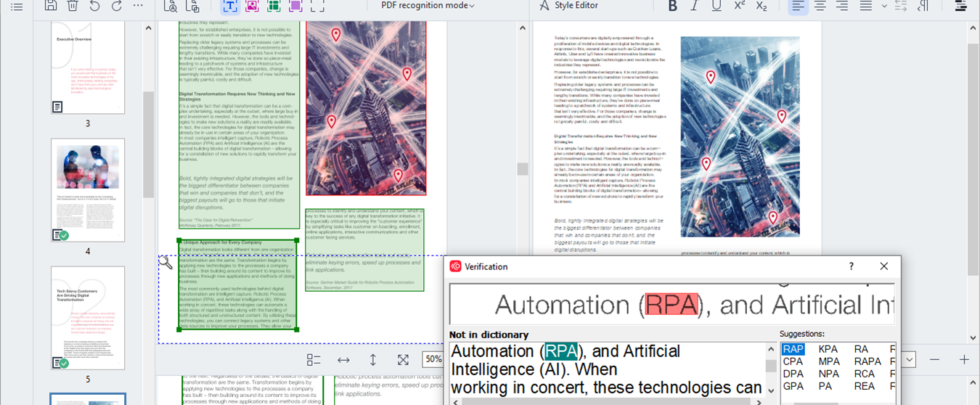The width and height of the screenshot is (980, 405).
Task: Apply superscript formatting
Action: (x=739, y=6)
